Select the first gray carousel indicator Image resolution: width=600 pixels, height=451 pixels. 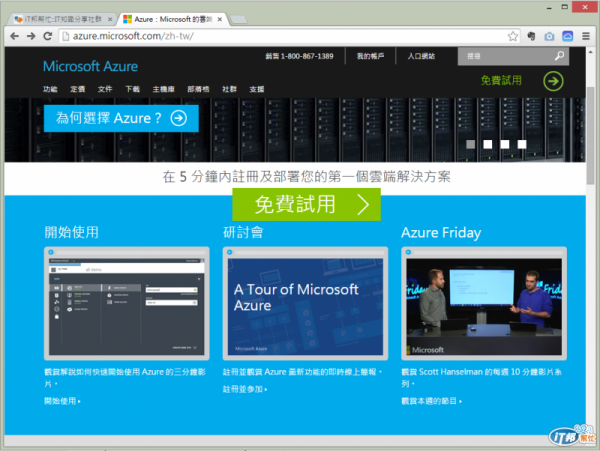pyautogui.click(x=470, y=144)
